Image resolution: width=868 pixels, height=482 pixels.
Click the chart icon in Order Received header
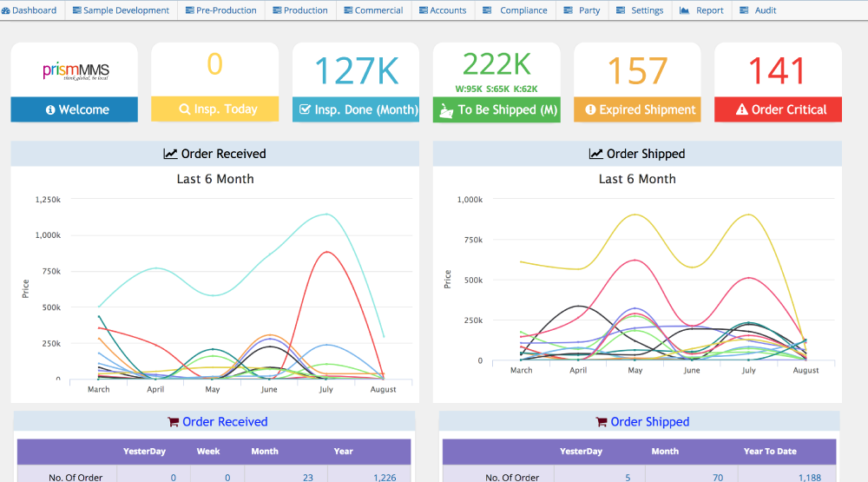point(170,154)
